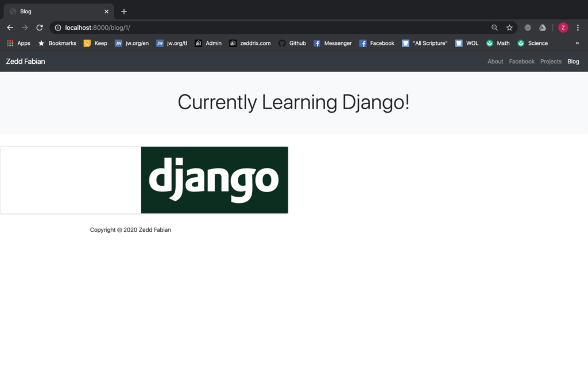Click the Copyright © 2020 Zedd Fabian text
The height and width of the screenshot is (368, 588).
(x=130, y=230)
